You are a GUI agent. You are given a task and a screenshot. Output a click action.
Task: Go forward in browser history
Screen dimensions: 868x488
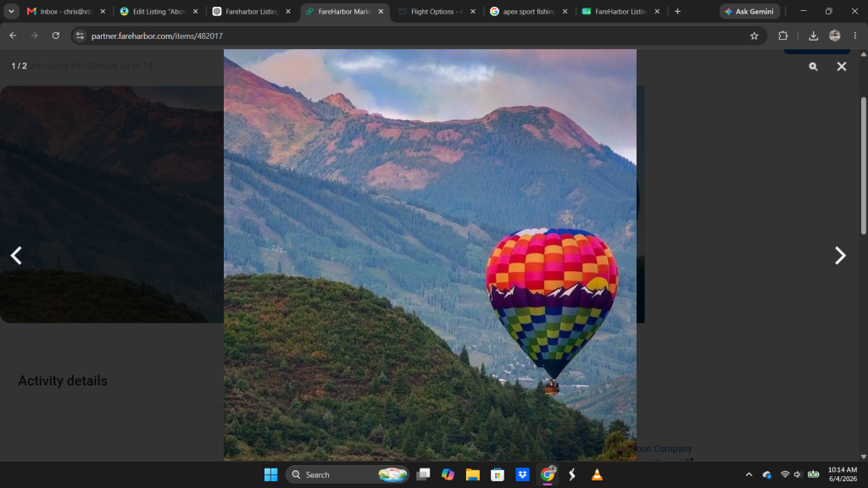click(x=34, y=36)
